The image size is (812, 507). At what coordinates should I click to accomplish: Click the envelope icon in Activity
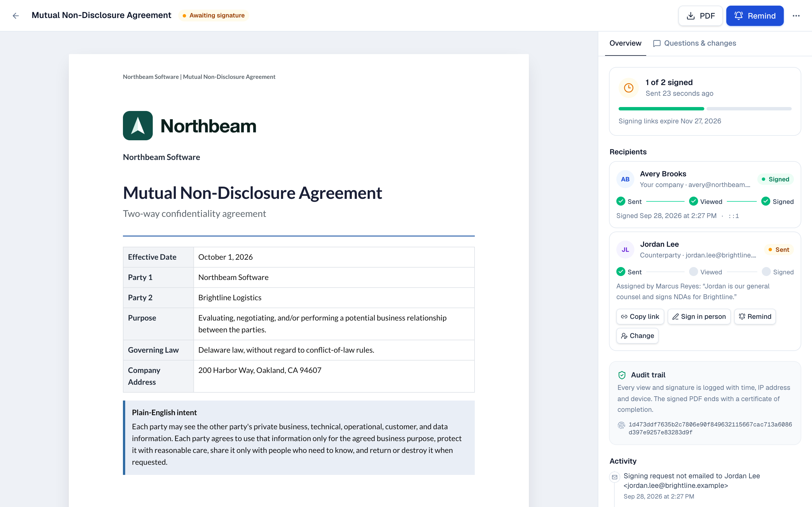614,477
